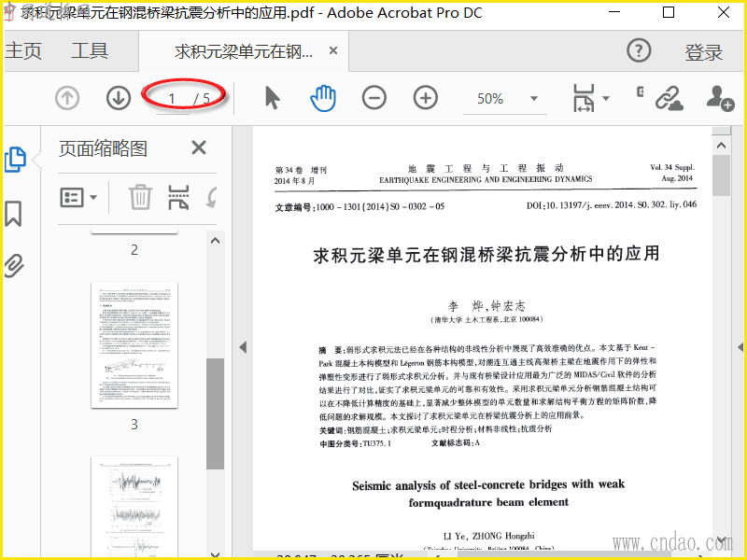Click the share link cloud icon
The width and height of the screenshot is (747, 560).
point(669,99)
